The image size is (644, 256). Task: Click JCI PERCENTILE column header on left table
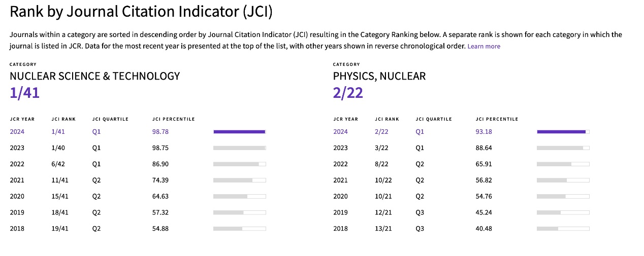click(x=173, y=119)
